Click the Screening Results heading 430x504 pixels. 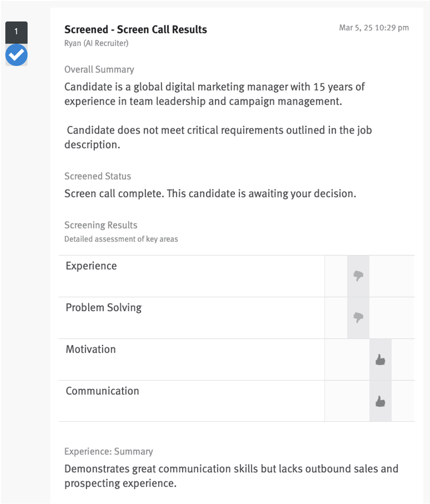click(x=101, y=225)
